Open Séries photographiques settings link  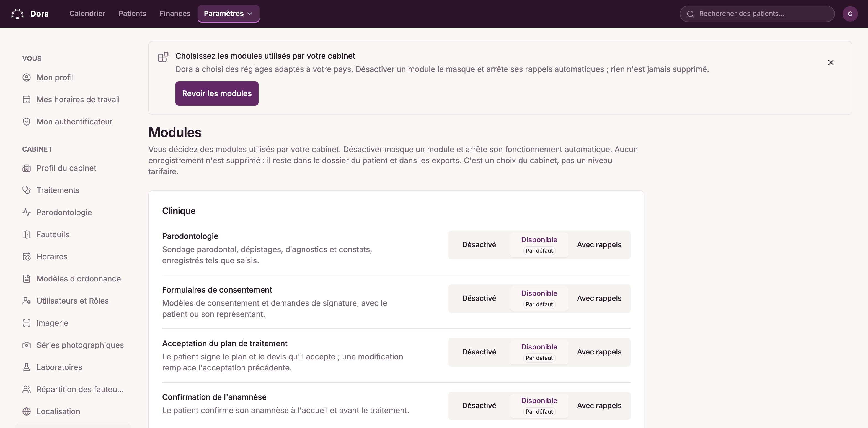click(x=73, y=345)
